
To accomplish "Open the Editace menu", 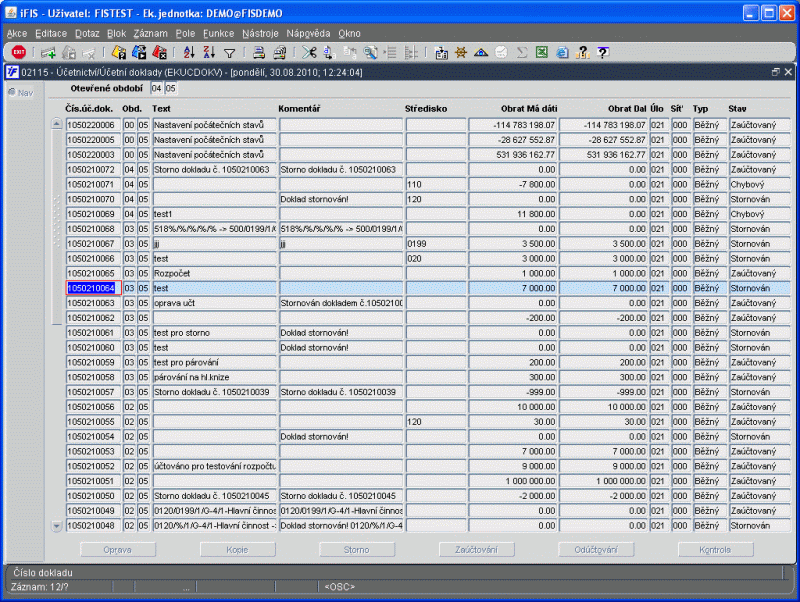I will (x=51, y=34).
